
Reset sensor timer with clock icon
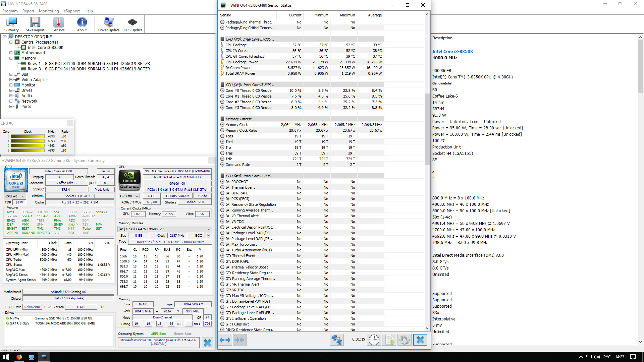[x=374, y=340]
